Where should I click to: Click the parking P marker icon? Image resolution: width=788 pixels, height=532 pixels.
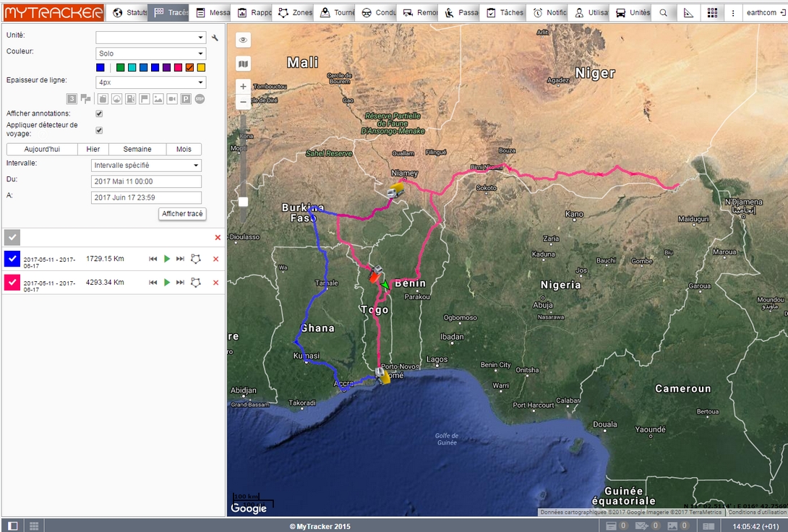(x=186, y=99)
